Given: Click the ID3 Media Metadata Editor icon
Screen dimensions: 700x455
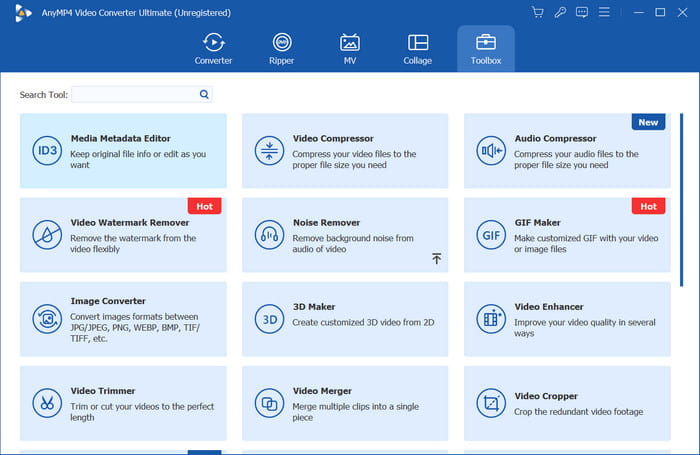Looking at the screenshot, I should (x=47, y=150).
